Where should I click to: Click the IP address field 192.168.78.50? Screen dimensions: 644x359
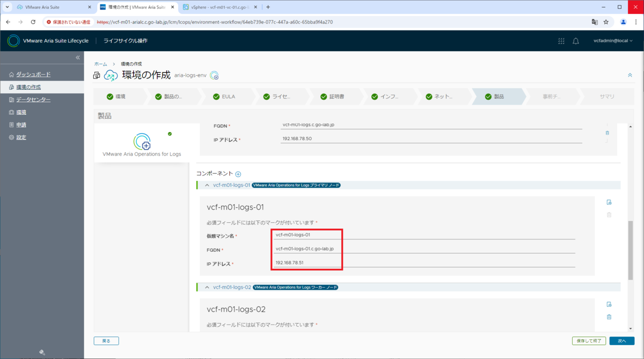(431, 139)
